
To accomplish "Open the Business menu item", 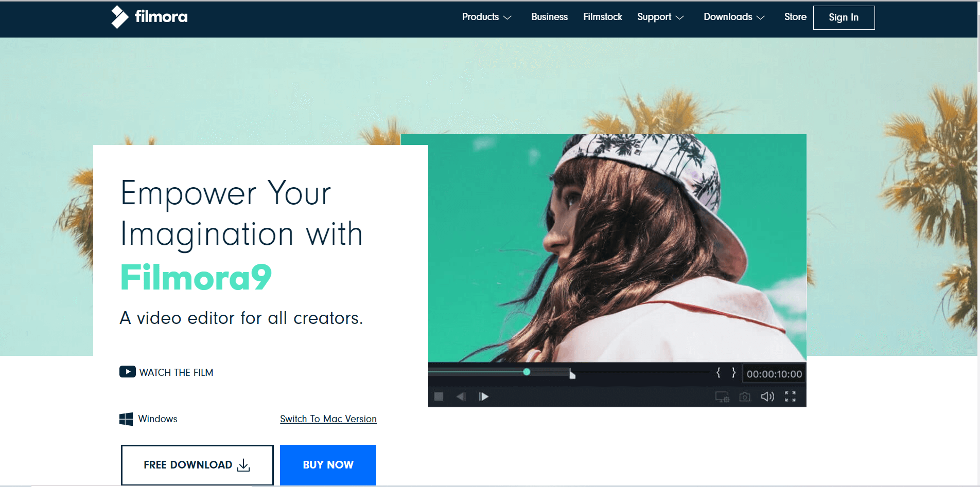I will click(x=549, y=17).
